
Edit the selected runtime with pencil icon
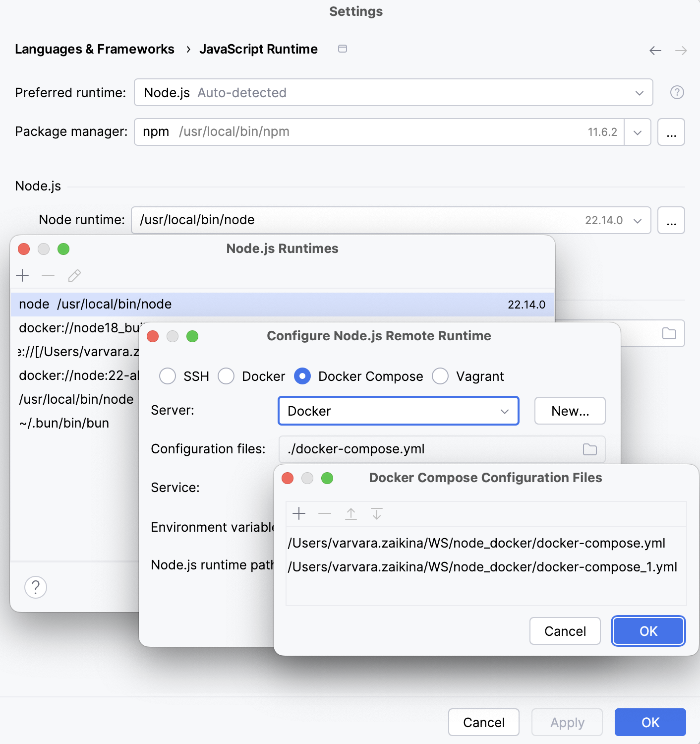click(x=74, y=275)
